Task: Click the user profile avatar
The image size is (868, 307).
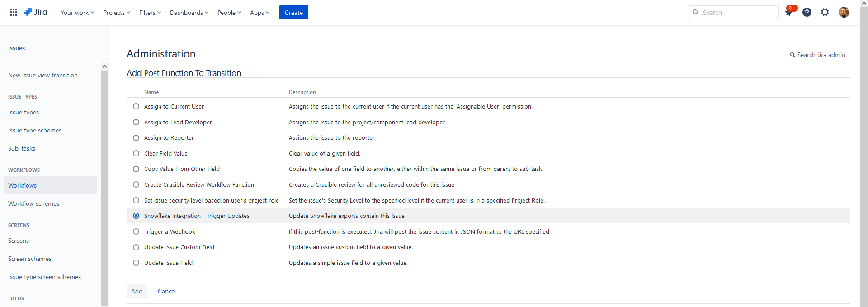Action: coord(844,12)
